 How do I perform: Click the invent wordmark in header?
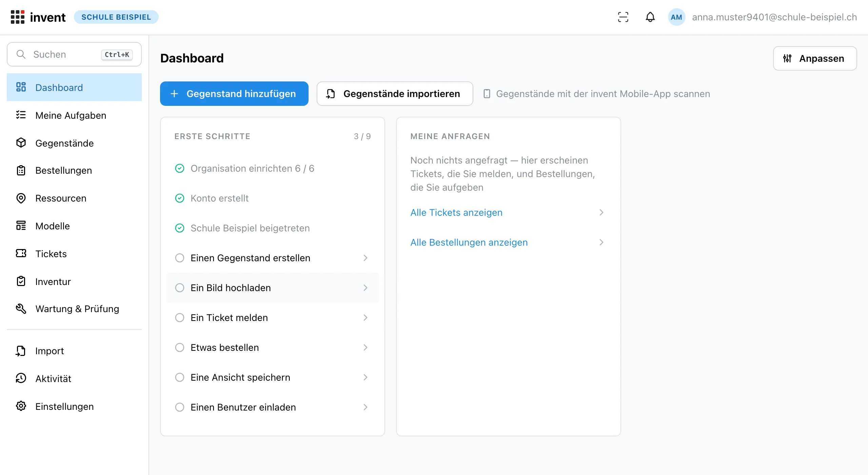[x=48, y=17]
